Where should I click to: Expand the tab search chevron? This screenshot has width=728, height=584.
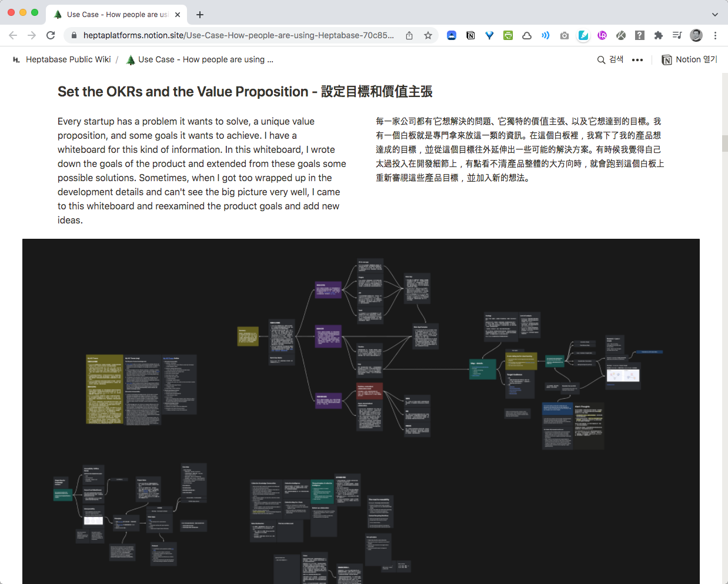(x=714, y=15)
